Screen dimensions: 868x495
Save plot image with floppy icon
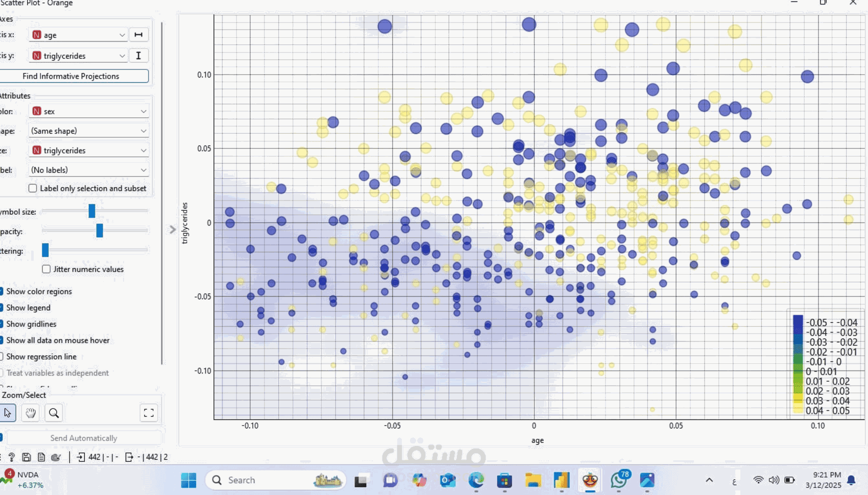tap(26, 457)
